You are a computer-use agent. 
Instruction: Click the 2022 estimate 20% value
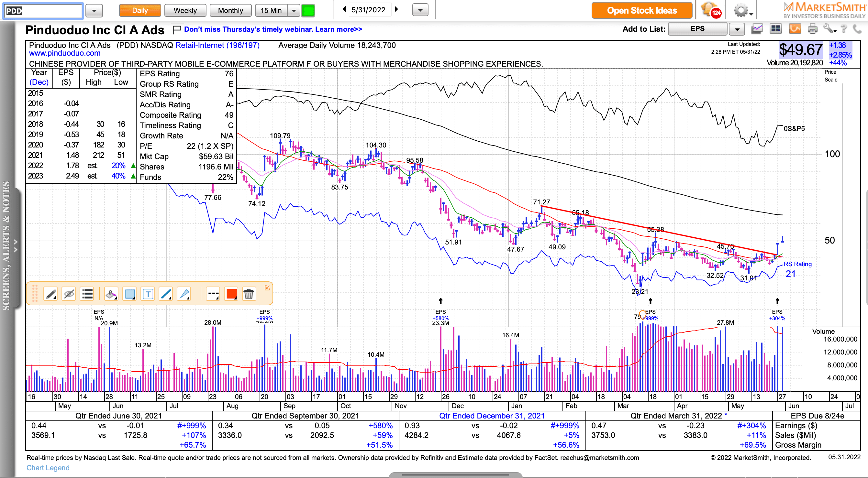point(118,166)
